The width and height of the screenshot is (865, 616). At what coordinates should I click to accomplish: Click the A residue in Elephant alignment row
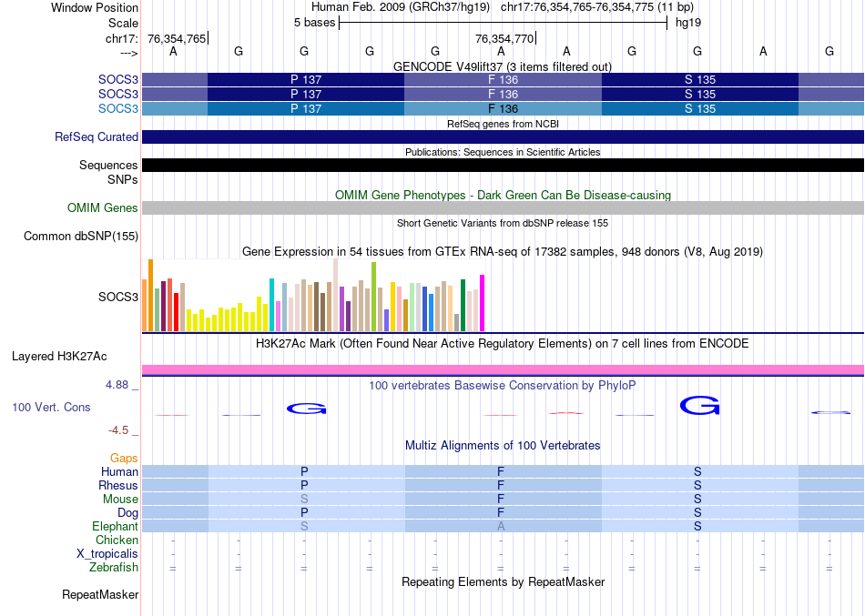[x=501, y=527]
